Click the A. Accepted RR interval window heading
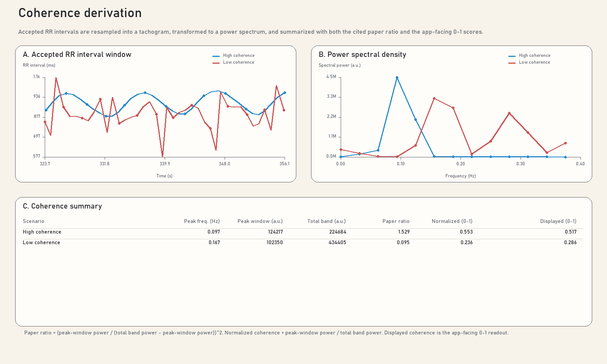The image size is (607, 364). [x=77, y=54]
